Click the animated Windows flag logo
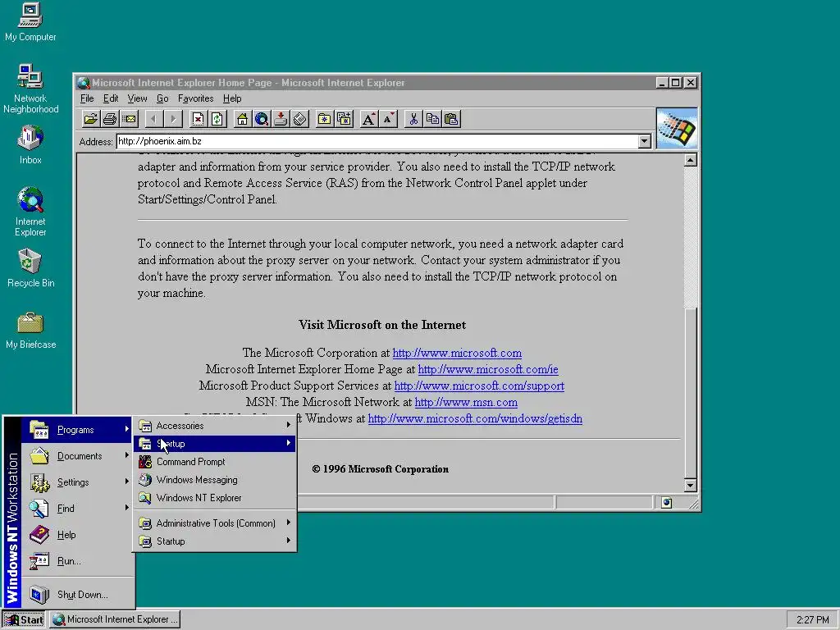Screen dimensions: 840x630 click(677, 129)
